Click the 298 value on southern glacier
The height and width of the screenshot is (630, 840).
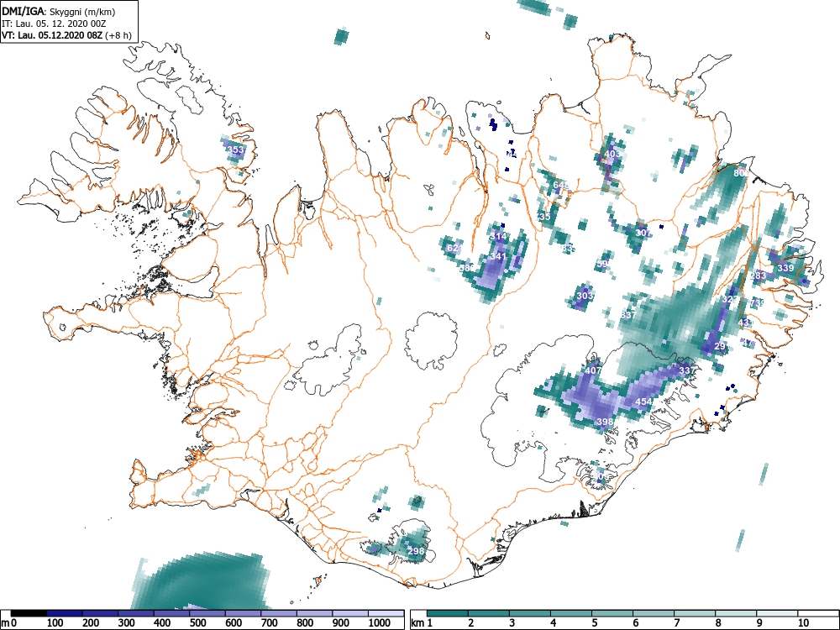click(x=416, y=551)
